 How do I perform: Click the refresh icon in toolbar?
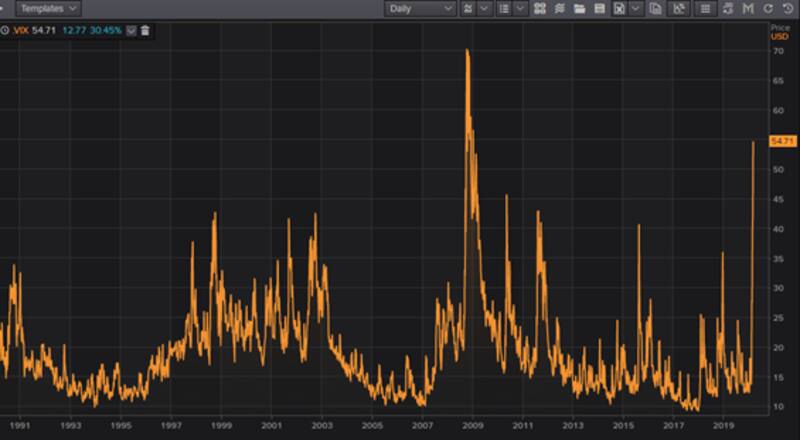tap(768, 8)
